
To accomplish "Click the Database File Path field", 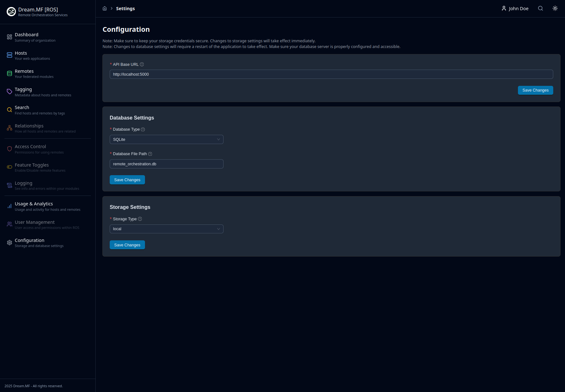I will [166, 164].
